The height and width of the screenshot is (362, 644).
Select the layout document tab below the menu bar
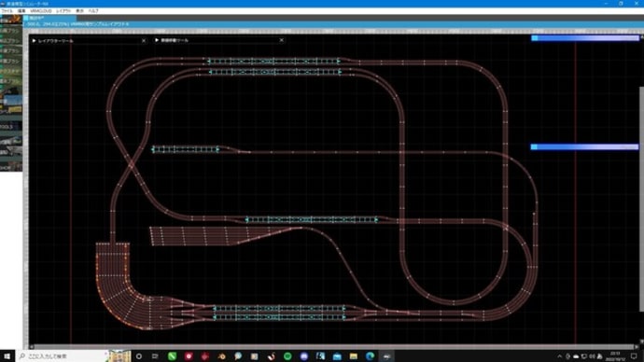coord(49,18)
